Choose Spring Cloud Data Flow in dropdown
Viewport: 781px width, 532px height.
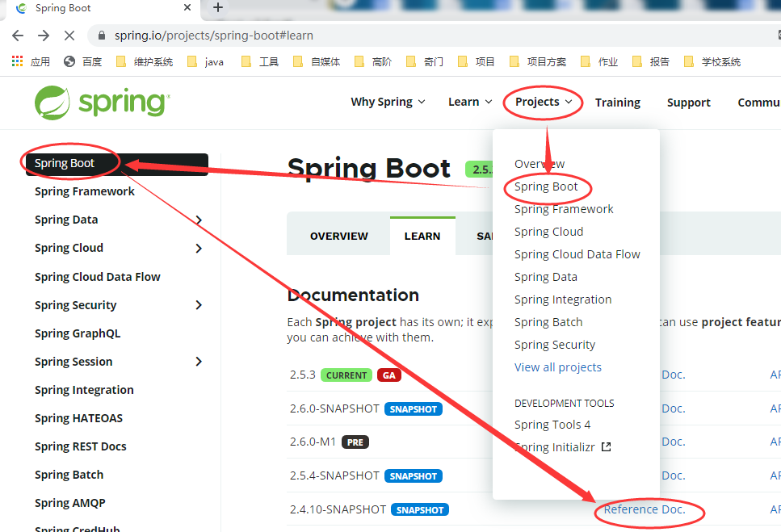(x=577, y=254)
